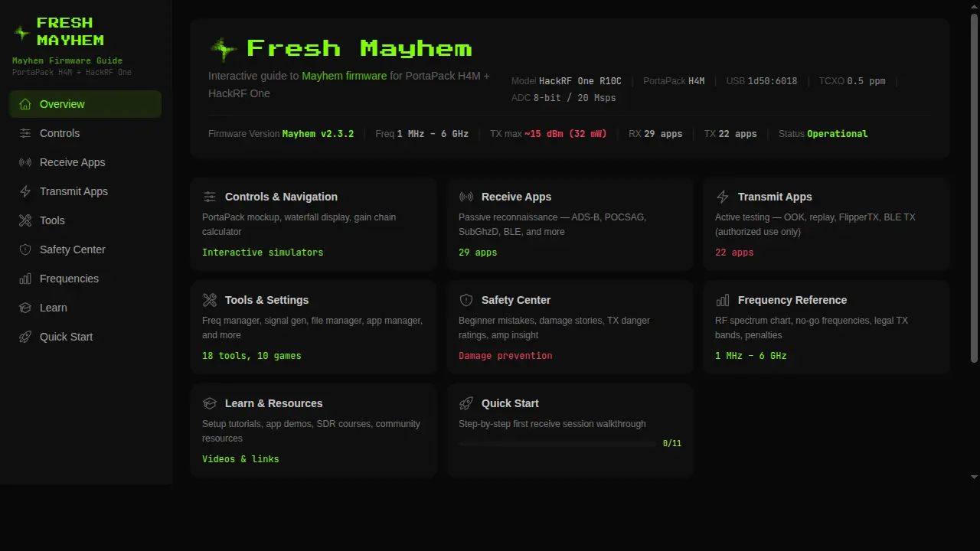Click the Quick Start progress bar
This screenshot has width=980, height=551.
[555, 443]
